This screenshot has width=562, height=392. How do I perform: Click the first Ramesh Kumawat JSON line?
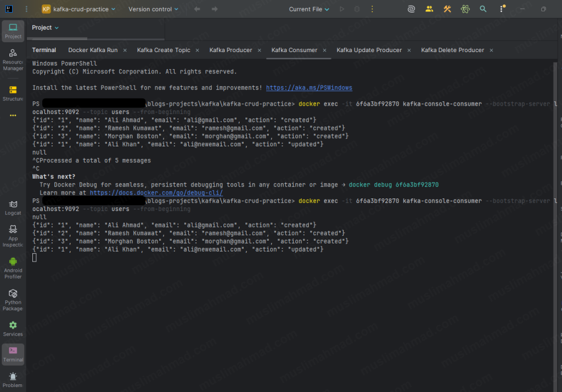point(189,128)
